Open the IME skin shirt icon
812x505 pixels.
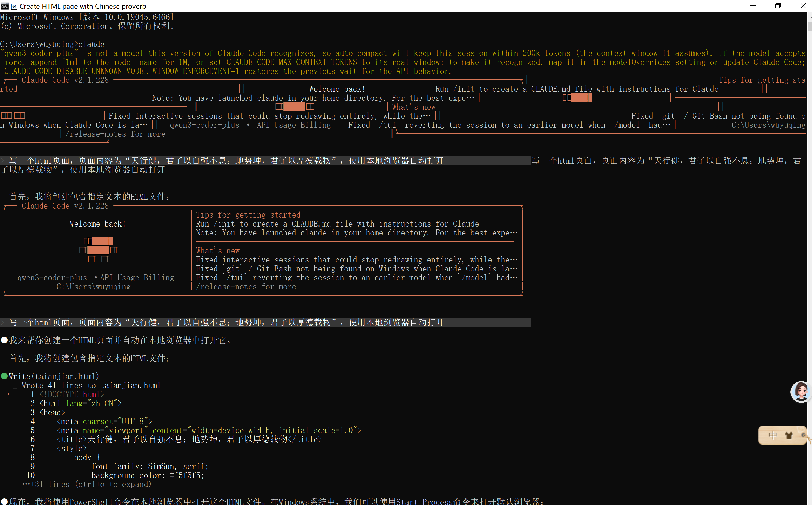[789, 435]
